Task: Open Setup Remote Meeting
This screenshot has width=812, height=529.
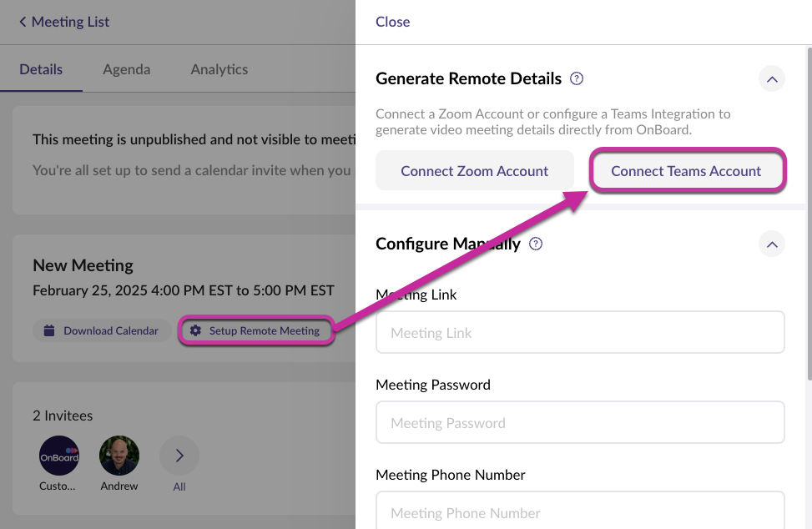Action: coord(256,330)
